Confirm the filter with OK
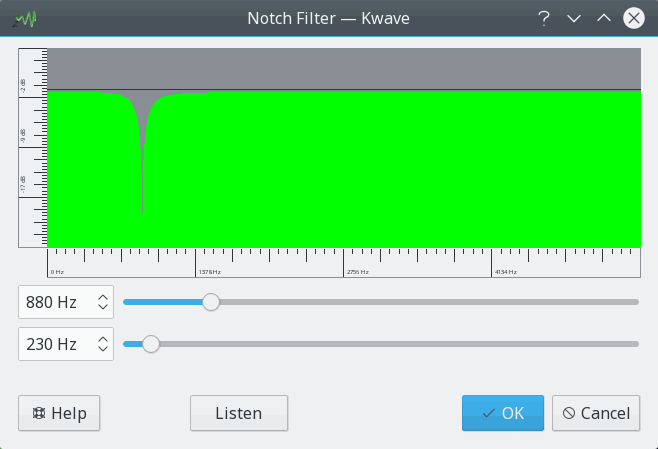Screen dimensions: 658x449 [x=503, y=413]
